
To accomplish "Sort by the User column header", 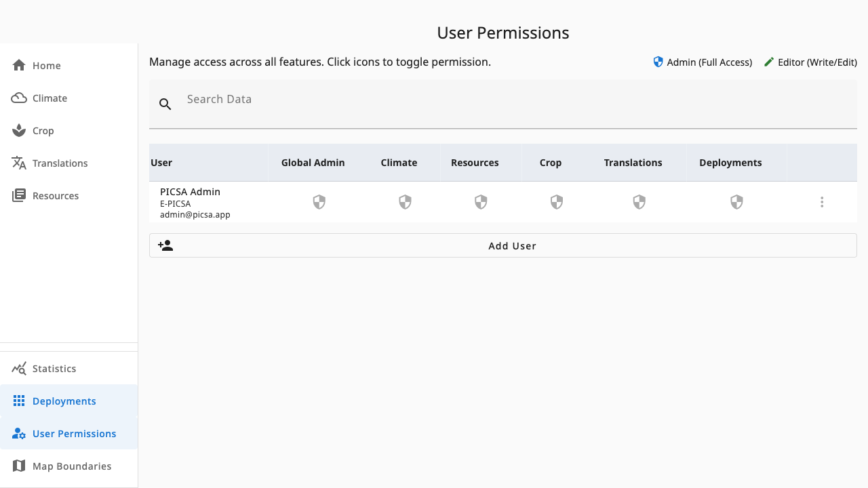I will click(161, 163).
